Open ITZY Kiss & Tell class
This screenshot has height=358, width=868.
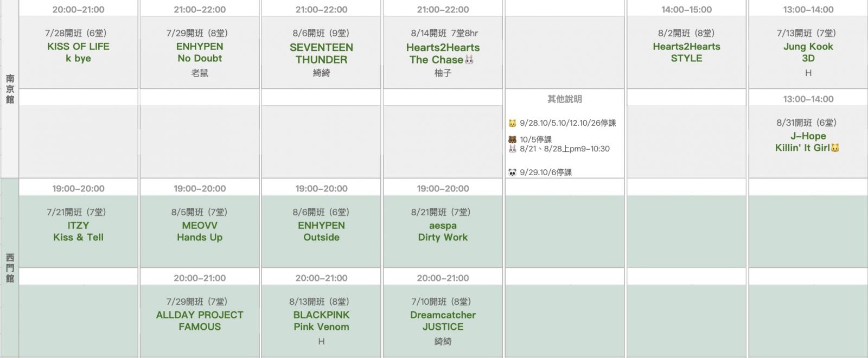click(x=78, y=231)
